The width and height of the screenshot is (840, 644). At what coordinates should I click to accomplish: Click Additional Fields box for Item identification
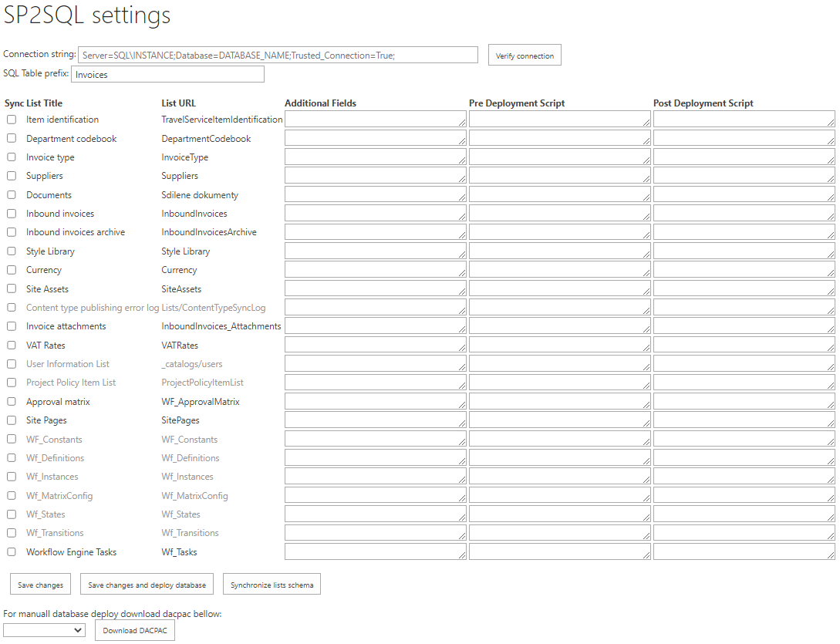click(x=376, y=120)
